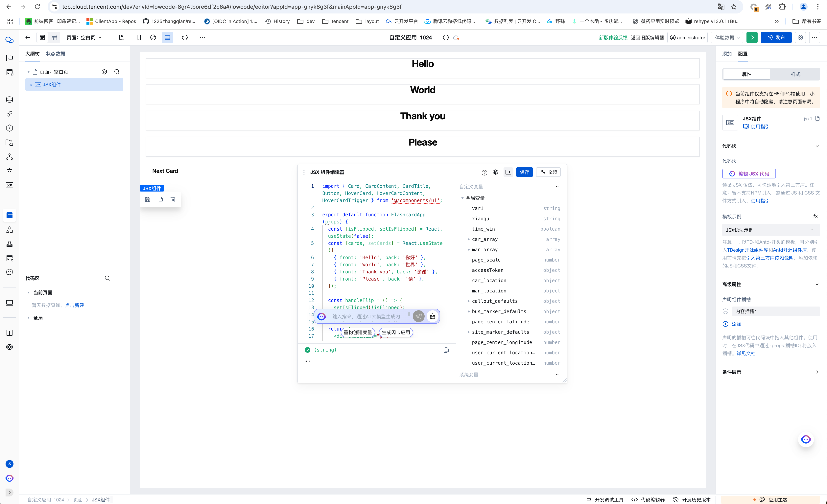This screenshot has height=504, width=827.
Task: Expand the 条件展示 section
Action: [x=817, y=372]
